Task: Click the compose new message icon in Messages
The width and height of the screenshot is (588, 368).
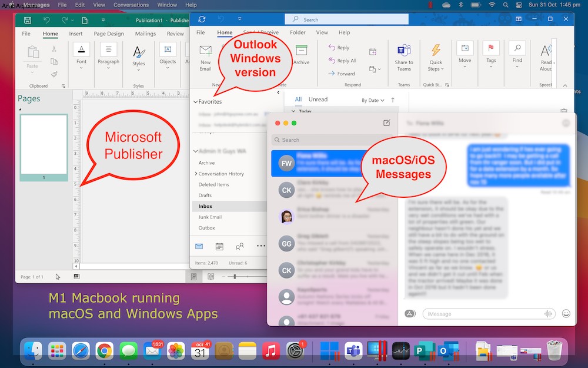Action: (387, 123)
